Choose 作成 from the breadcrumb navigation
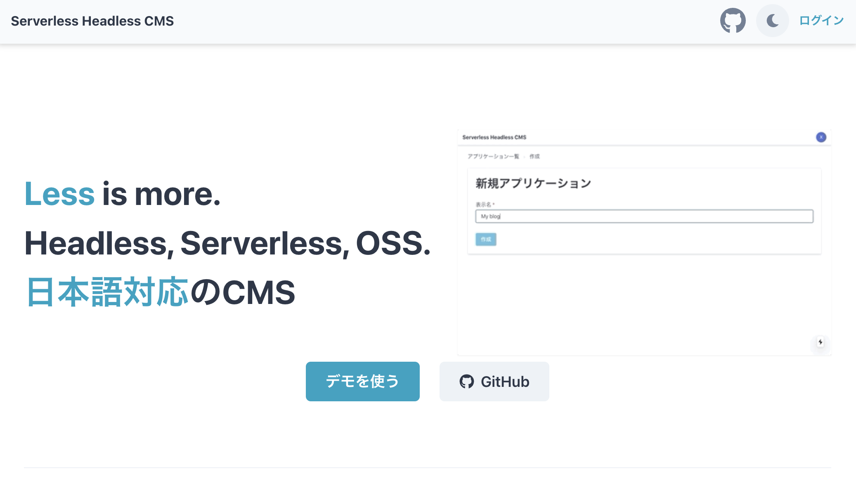The height and width of the screenshot is (504, 856). 535,156
